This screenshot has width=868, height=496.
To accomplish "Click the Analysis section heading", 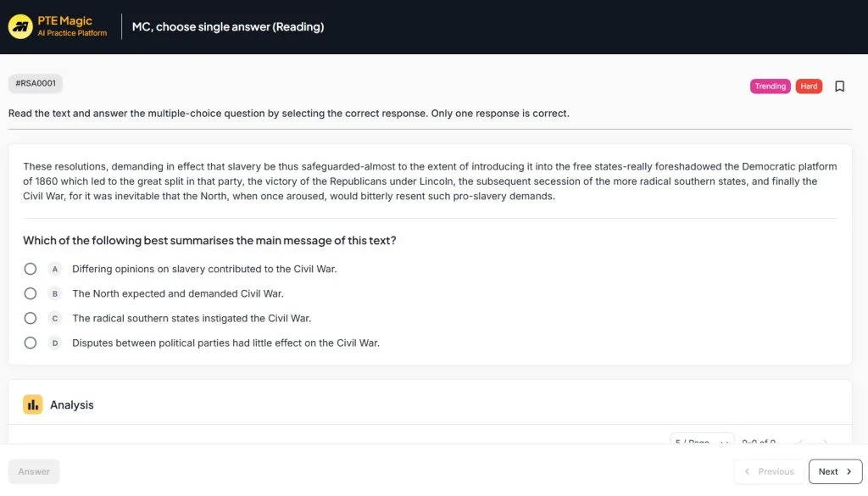I will [72, 405].
